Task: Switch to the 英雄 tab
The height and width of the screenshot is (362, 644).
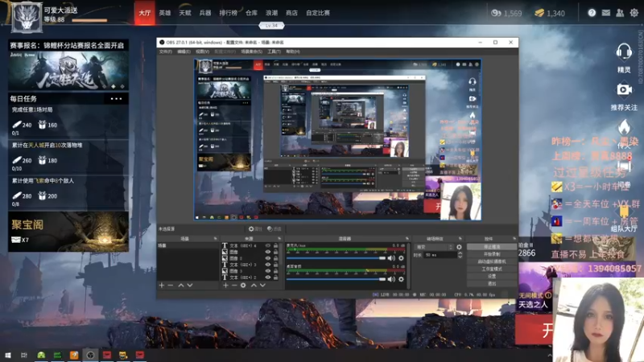Action: 165,13
